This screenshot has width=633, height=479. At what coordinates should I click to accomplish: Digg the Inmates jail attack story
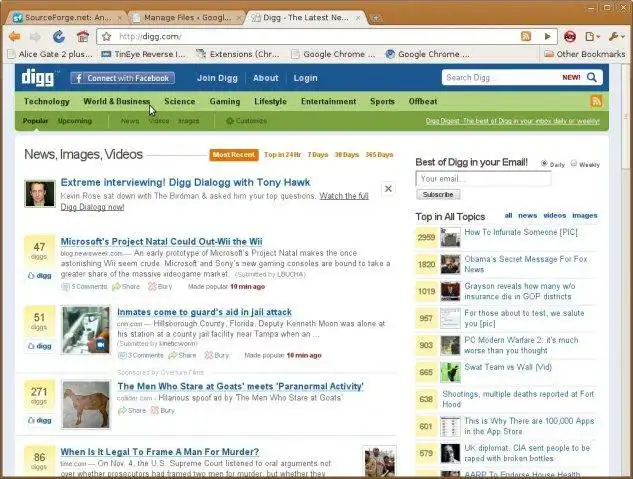tap(40, 346)
